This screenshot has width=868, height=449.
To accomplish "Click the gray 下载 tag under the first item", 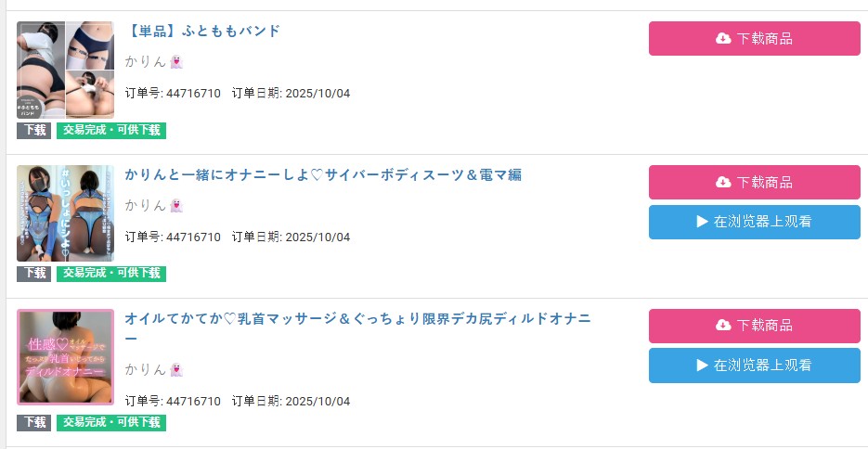I will (34, 131).
